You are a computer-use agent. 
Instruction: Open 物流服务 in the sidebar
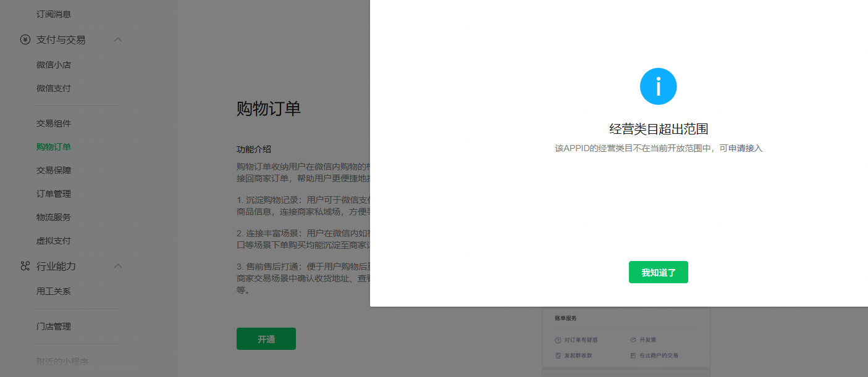click(x=54, y=217)
